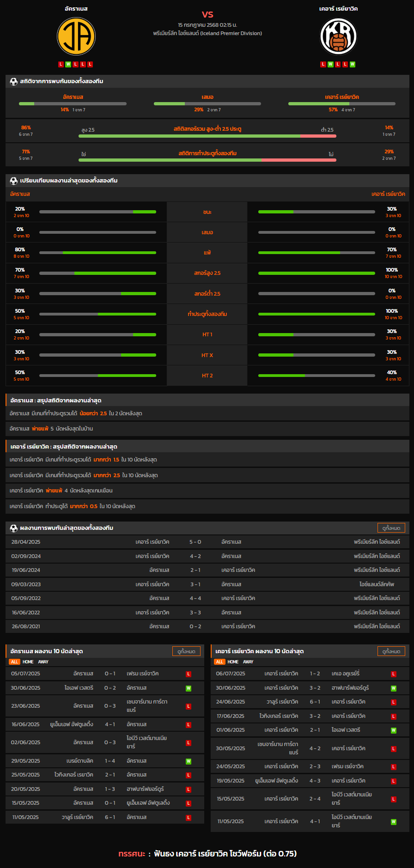Click the HT 2 comparison row label
The width and height of the screenshot is (414, 868).
207,376
